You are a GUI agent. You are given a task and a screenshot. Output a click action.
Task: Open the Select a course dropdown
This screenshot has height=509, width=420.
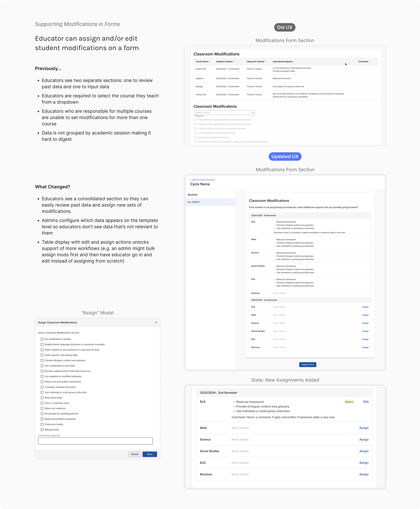(224, 112)
